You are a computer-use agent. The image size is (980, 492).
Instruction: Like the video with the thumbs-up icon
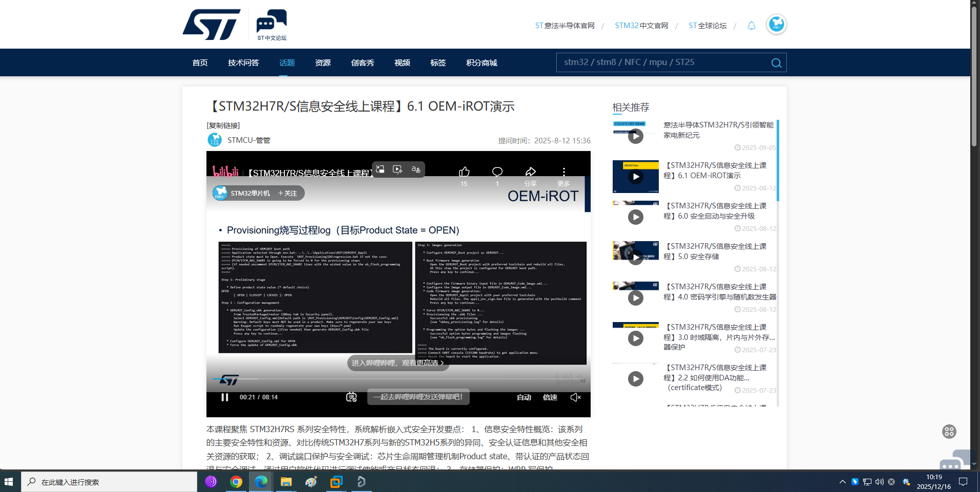[464, 172]
